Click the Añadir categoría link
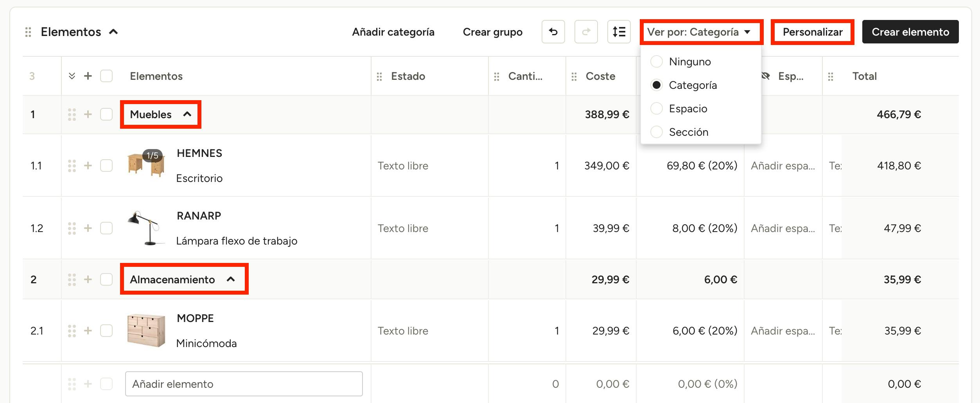Viewport: 980px width, 403px height. [393, 32]
